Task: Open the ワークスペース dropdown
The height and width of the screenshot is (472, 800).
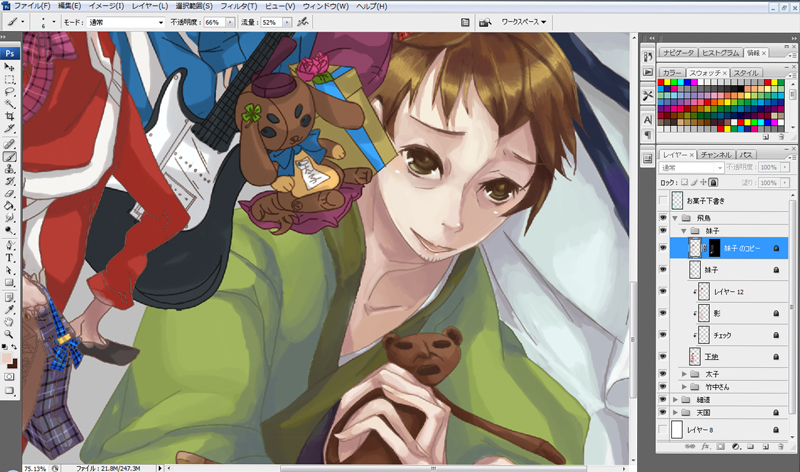Action: (523, 22)
